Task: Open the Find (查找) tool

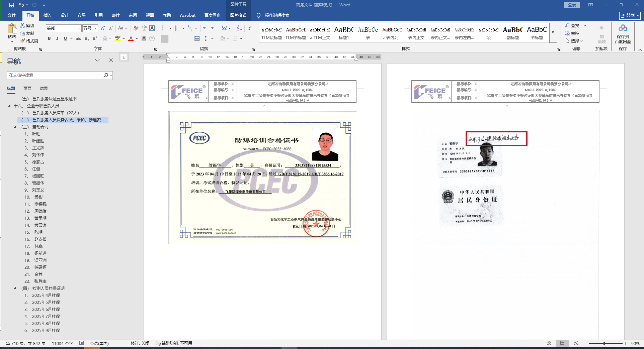Action: pyautogui.click(x=572, y=25)
